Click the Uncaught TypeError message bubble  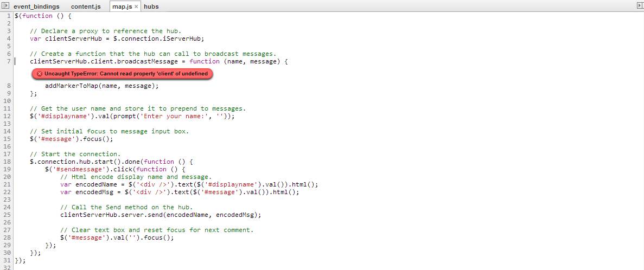[123, 74]
